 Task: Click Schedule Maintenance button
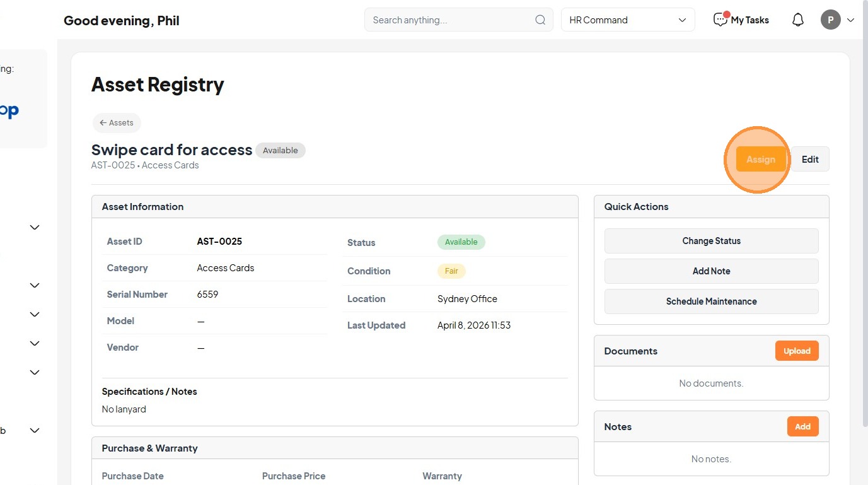pyautogui.click(x=711, y=301)
